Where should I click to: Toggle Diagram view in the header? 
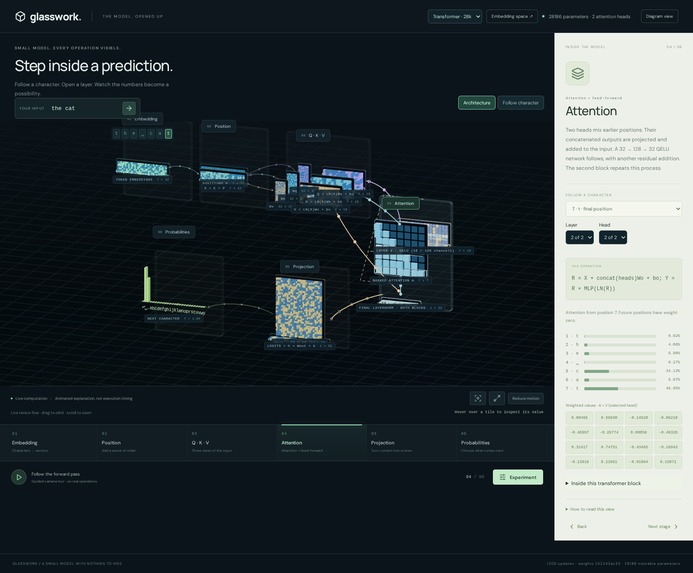pyautogui.click(x=659, y=16)
